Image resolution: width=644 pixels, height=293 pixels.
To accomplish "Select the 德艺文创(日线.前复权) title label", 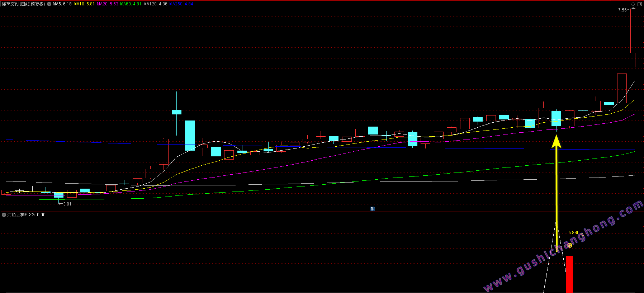I will (24, 4).
